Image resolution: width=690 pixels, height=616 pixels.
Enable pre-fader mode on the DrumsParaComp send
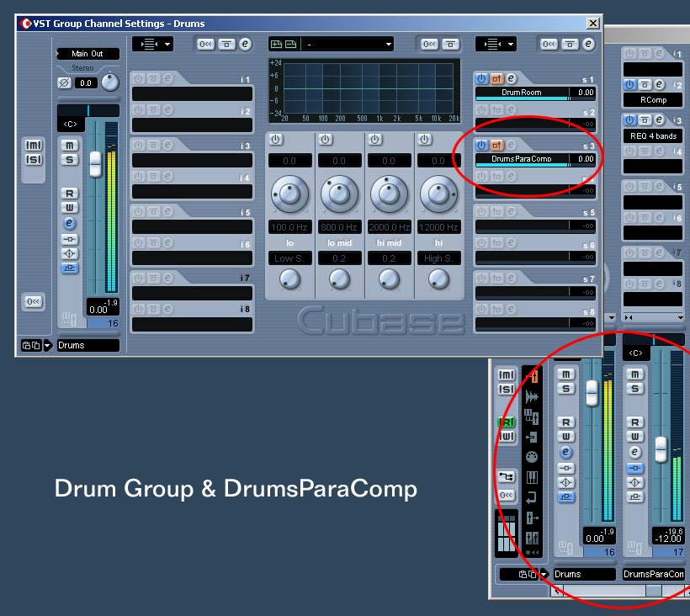click(x=496, y=145)
